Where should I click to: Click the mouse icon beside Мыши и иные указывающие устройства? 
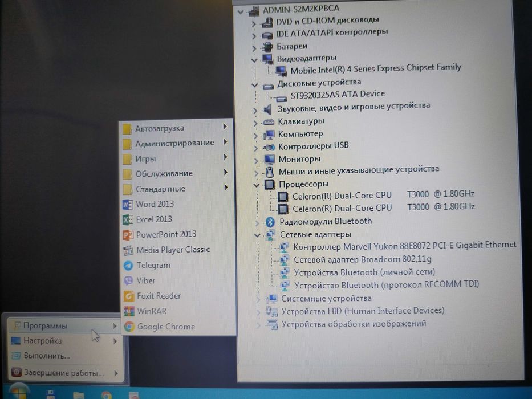(270, 172)
